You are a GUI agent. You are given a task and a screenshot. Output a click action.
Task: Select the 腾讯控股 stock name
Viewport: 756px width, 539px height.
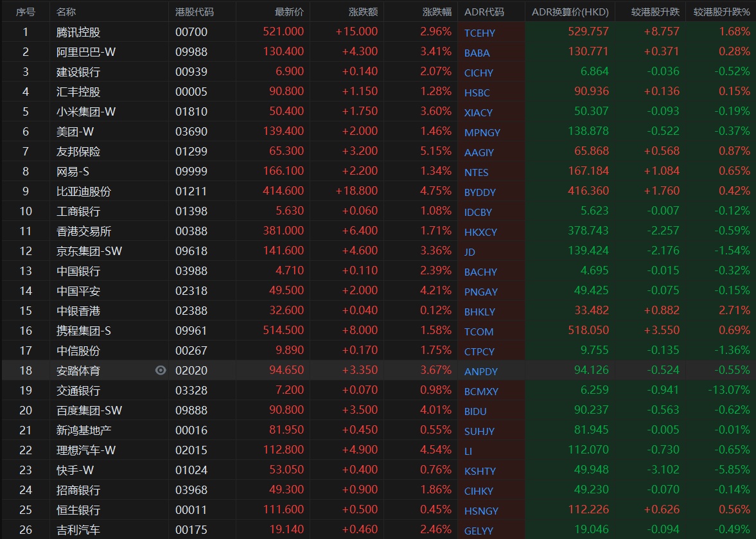78,32
